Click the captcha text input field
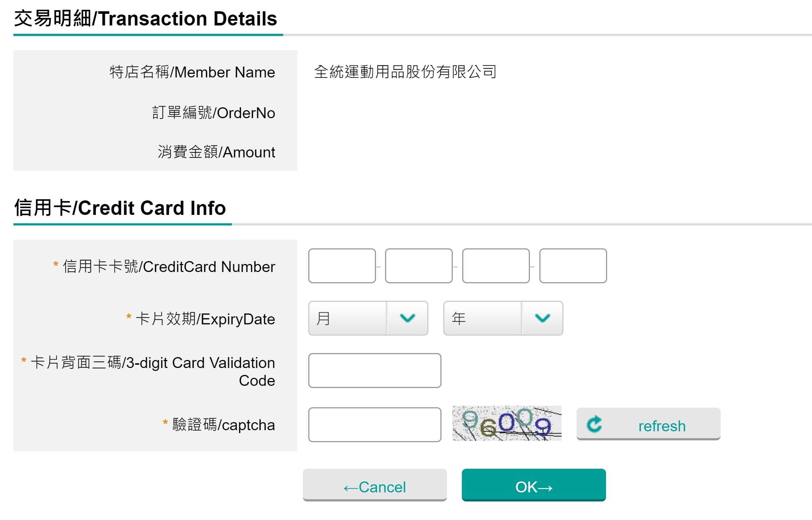The image size is (812, 520). [375, 425]
